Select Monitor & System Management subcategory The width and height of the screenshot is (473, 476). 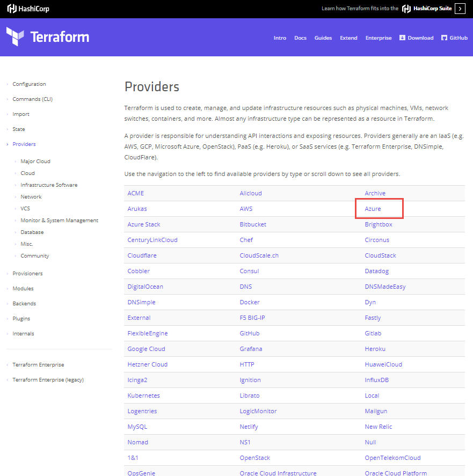coord(59,221)
